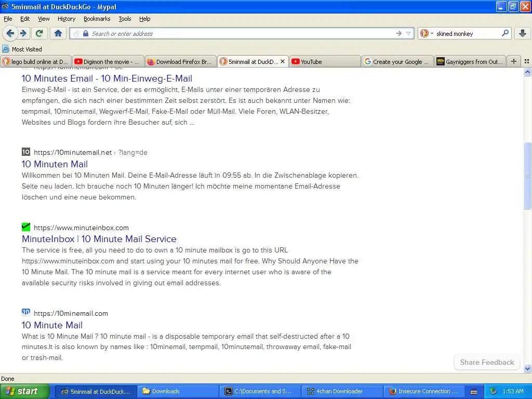This screenshot has width=532, height=399.
Task: Click the https://www.minuteinbox.com URL text
Action: click(81, 228)
